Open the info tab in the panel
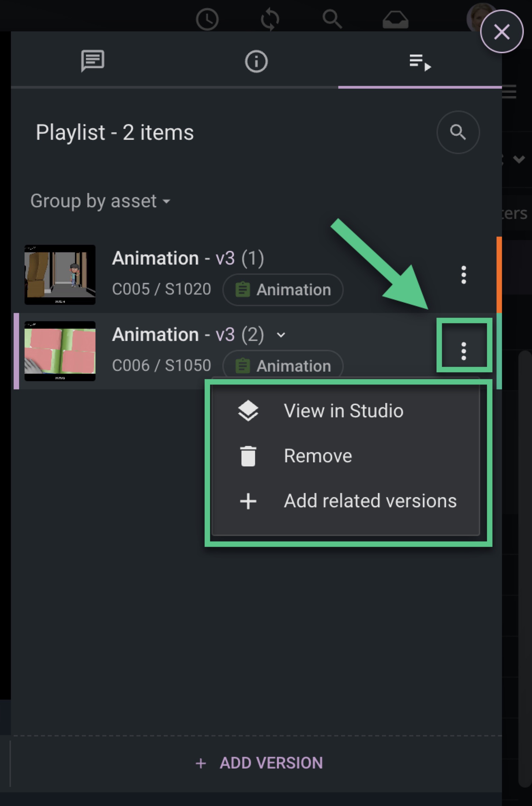Image resolution: width=532 pixels, height=806 pixels. coord(256,61)
